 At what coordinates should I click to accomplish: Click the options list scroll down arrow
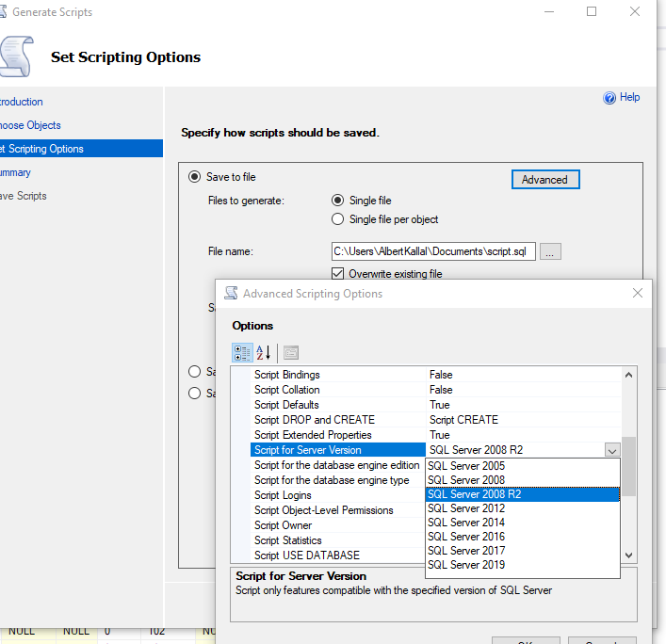(x=628, y=555)
